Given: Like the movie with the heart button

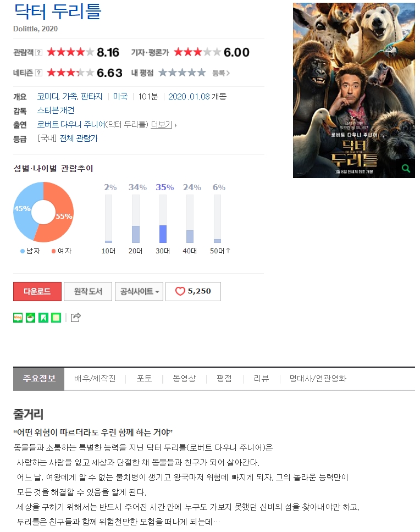Looking at the screenshot, I should coord(193,291).
